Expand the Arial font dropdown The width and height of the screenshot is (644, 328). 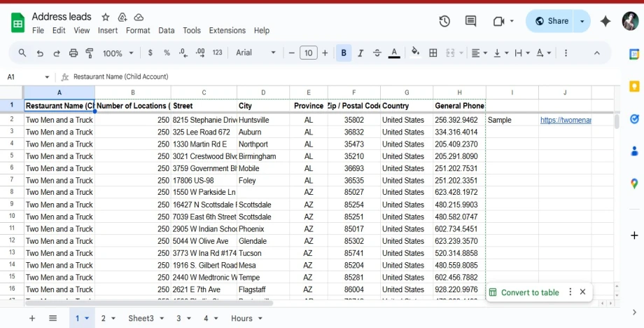tap(256, 53)
